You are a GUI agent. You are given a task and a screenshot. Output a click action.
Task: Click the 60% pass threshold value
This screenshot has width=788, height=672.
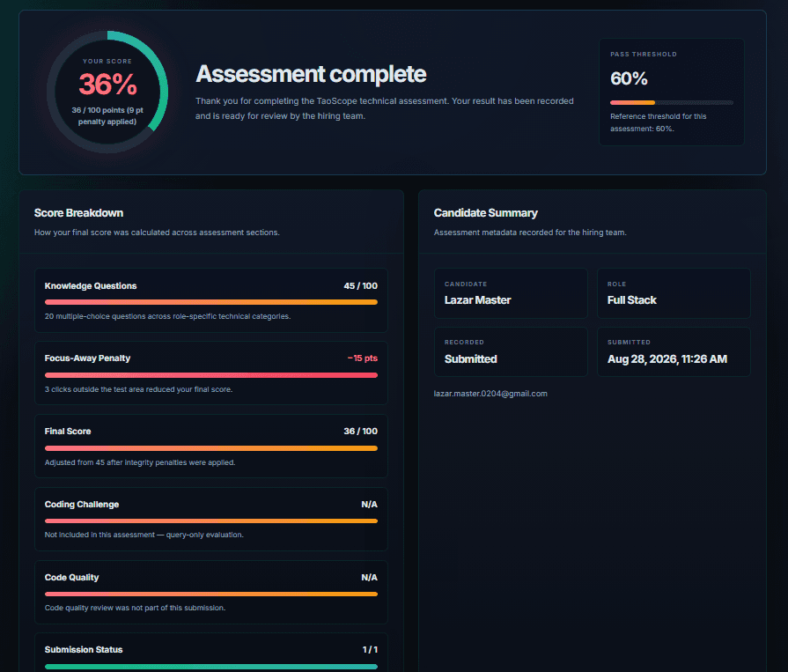pyautogui.click(x=629, y=78)
